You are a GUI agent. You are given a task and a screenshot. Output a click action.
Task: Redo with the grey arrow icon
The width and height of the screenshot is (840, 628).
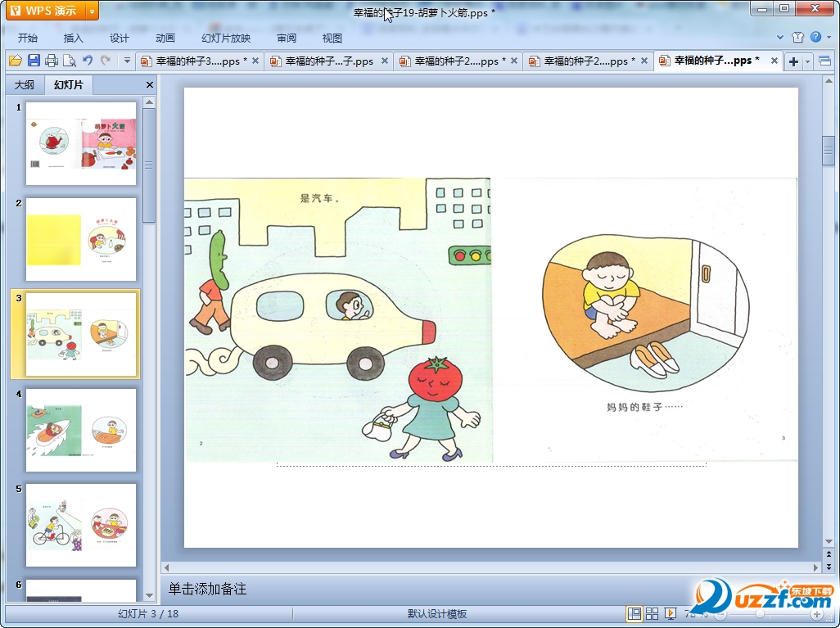(106, 61)
